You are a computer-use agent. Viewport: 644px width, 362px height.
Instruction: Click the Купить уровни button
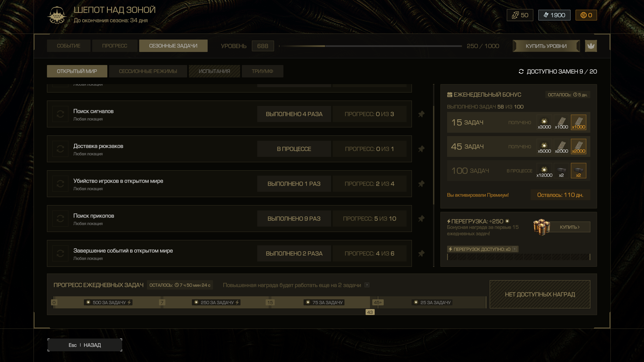(546, 46)
